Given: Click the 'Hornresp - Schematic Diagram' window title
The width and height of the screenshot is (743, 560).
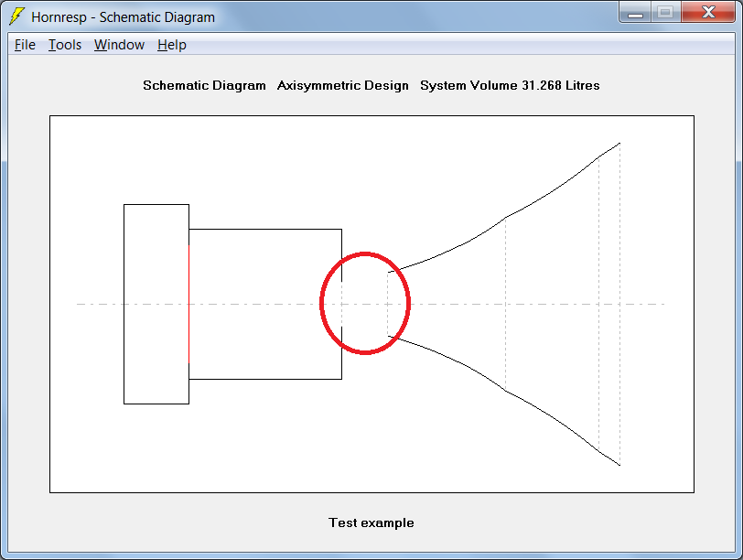Looking at the screenshot, I should (x=123, y=17).
